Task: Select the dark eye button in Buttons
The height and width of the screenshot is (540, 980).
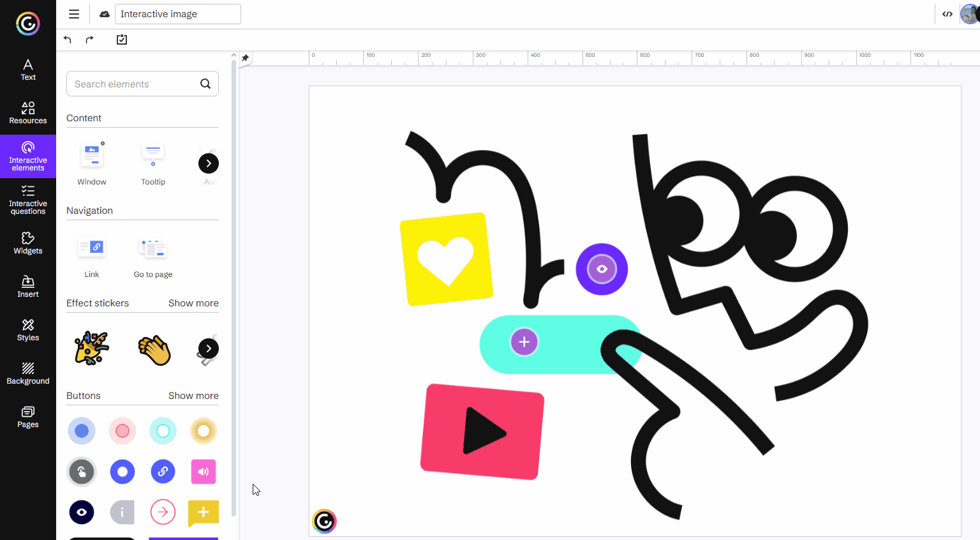Action: click(82, 512)
